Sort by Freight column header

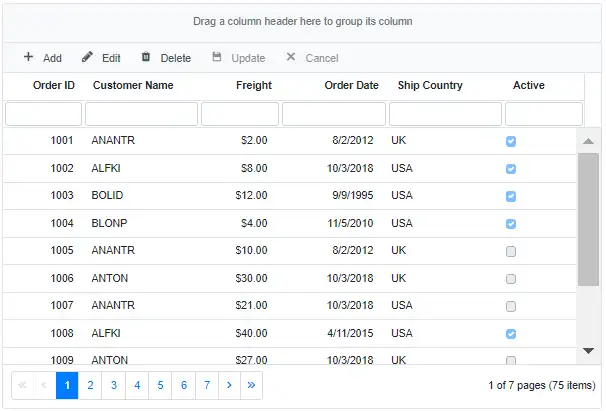[x=254, y=85]
